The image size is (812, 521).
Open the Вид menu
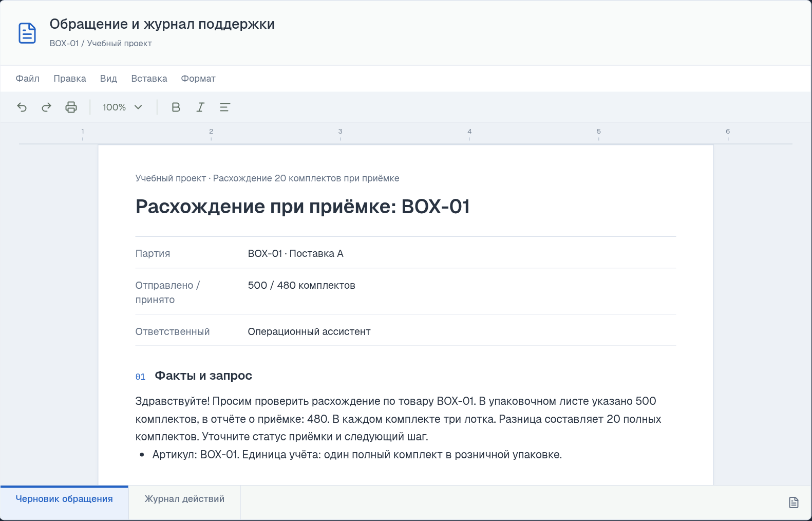108,79
